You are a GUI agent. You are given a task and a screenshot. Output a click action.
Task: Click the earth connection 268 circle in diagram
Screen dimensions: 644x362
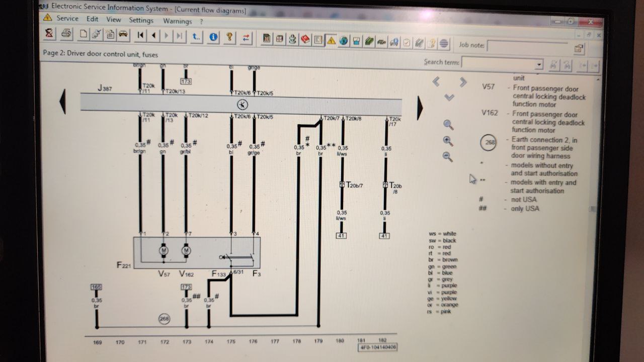point(164,318)
